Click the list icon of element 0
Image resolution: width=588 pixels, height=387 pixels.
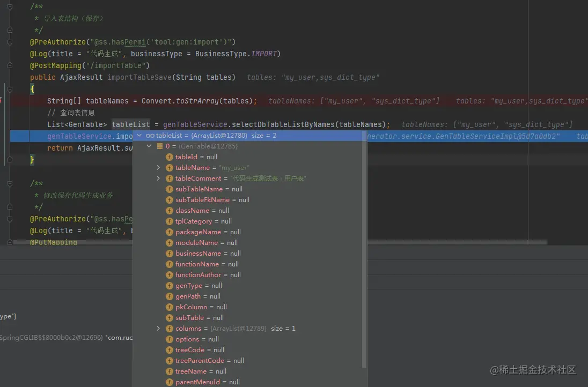(160, 146)
